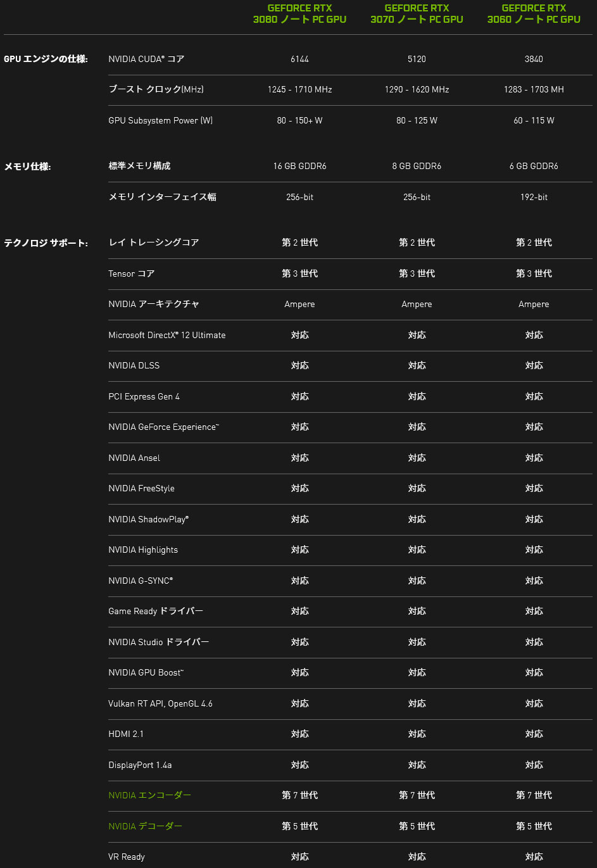The image size is (597, 868).
Task: Click the DisplayPort 1.4a row label
Action: tap(140, 765)
